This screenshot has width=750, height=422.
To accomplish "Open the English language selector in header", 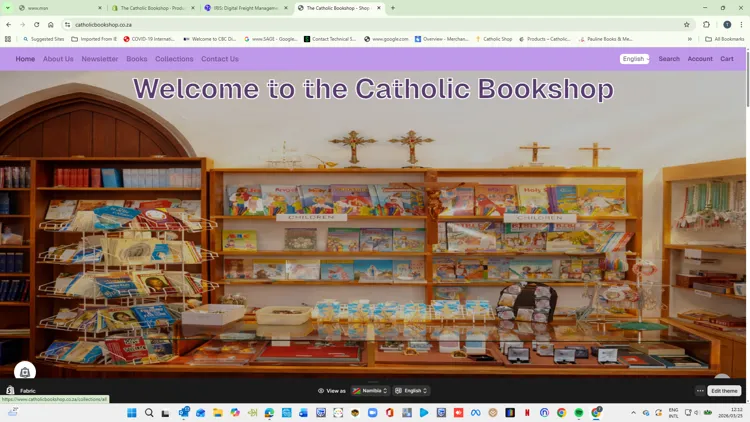I will (634, 59).
